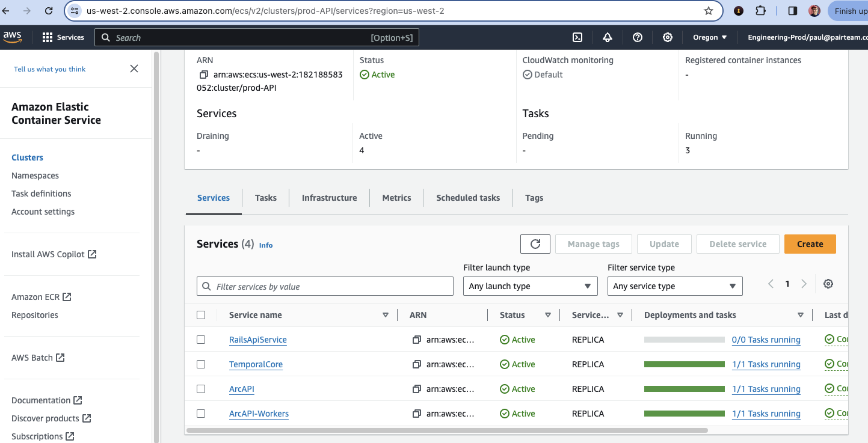Focus the Filter services by value field

325,286
